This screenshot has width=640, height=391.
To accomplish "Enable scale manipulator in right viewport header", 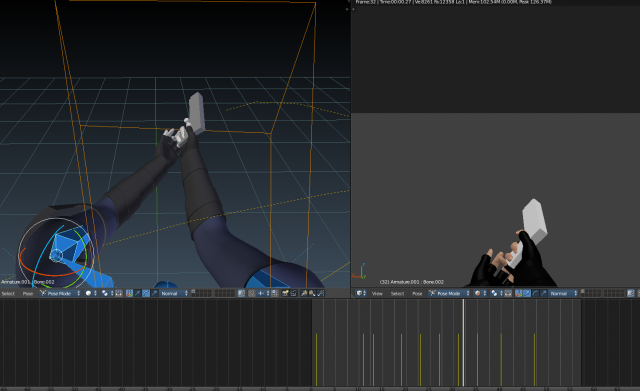I will point(544,293).
